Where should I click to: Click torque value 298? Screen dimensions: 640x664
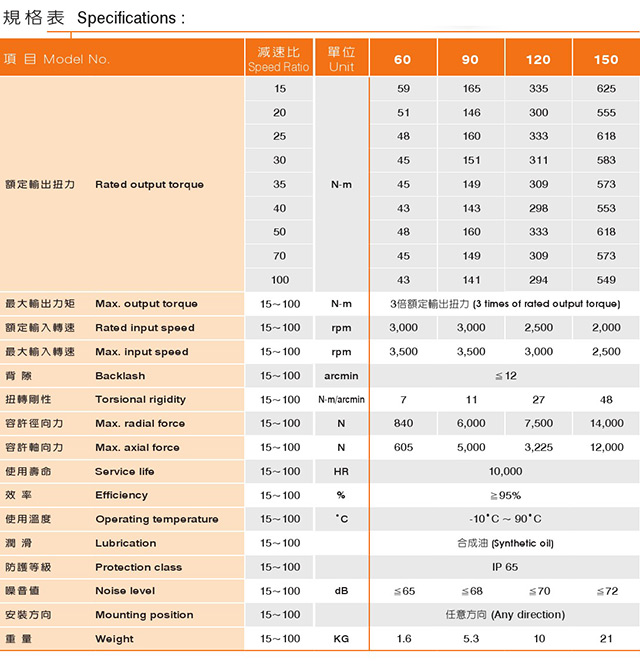pos(538,208)
